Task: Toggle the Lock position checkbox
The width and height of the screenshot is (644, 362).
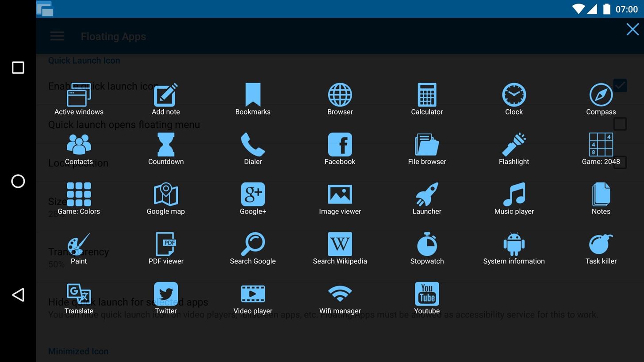Action: pyautogui.click(x=620, y=162)
